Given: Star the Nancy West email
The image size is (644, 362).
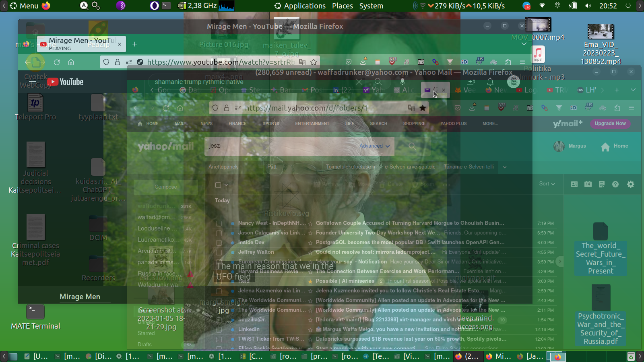Looking at the screenshot, I should [x=310, y=223].
